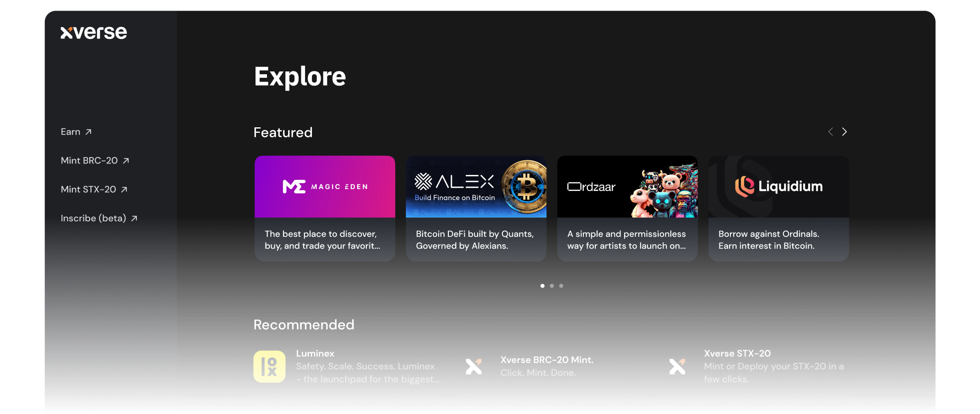Open Xverse STX-20 recommended title
The image size is (980, 414).
(x=737, y=354)
